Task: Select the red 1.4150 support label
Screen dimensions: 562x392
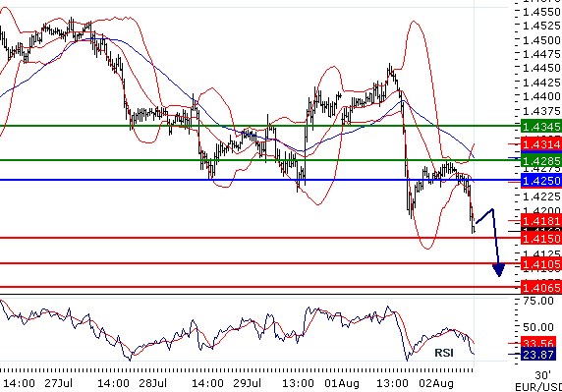Action: coord(540,239)
